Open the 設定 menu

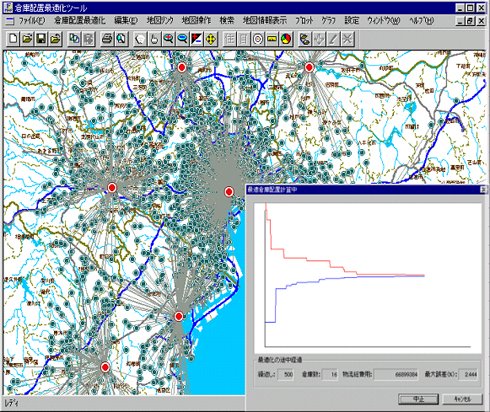click(352, 21)
